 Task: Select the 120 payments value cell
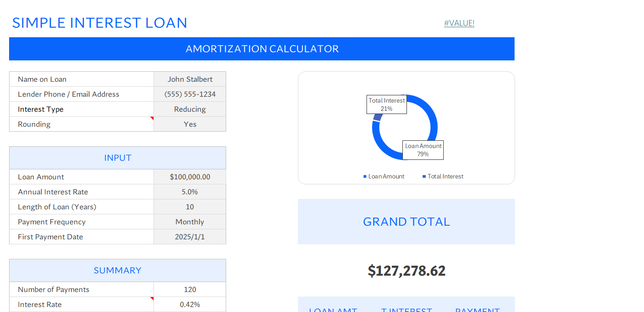point(190,289)
